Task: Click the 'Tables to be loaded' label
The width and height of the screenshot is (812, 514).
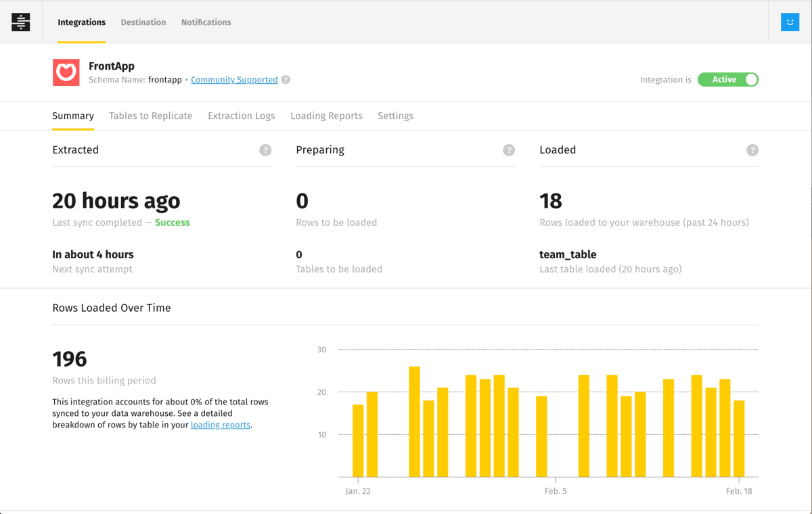Action: click(x=339, y=269)
